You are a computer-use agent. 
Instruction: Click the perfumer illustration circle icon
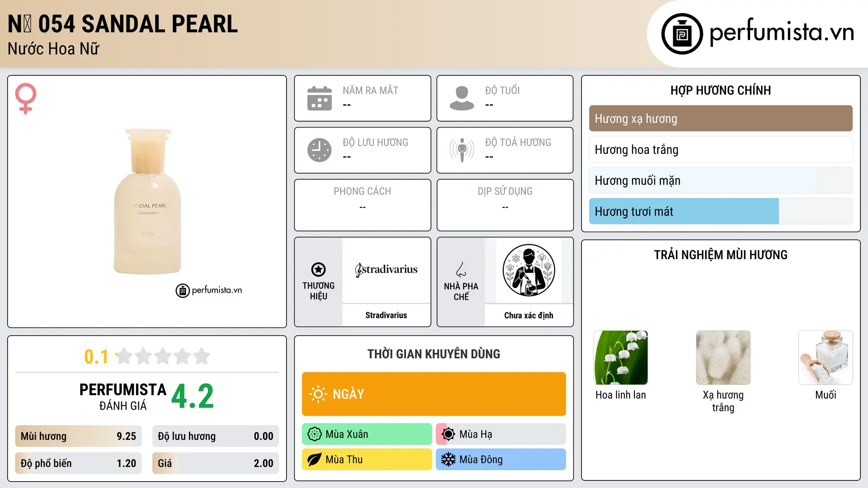coord(529,270)
